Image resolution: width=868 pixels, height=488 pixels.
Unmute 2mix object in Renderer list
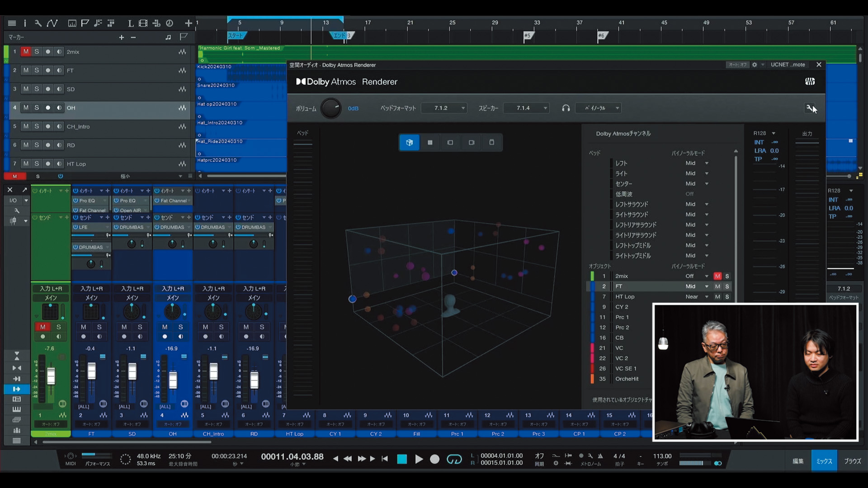717,276
